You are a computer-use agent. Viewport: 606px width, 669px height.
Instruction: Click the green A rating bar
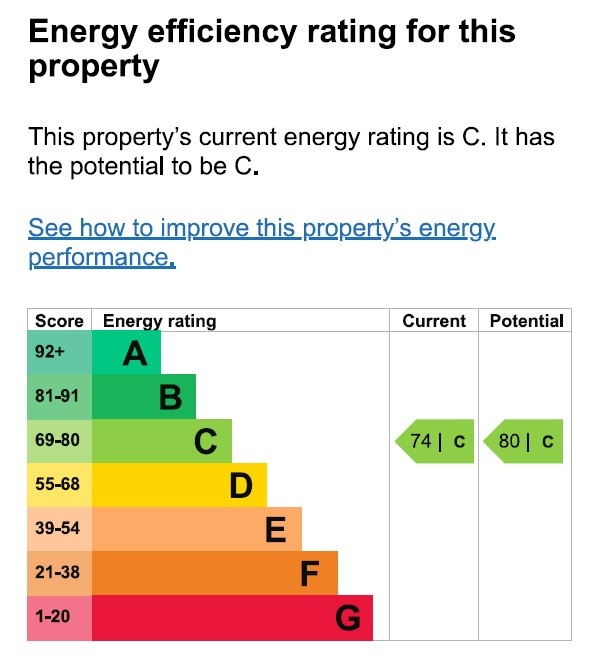(x=126, y=353)
